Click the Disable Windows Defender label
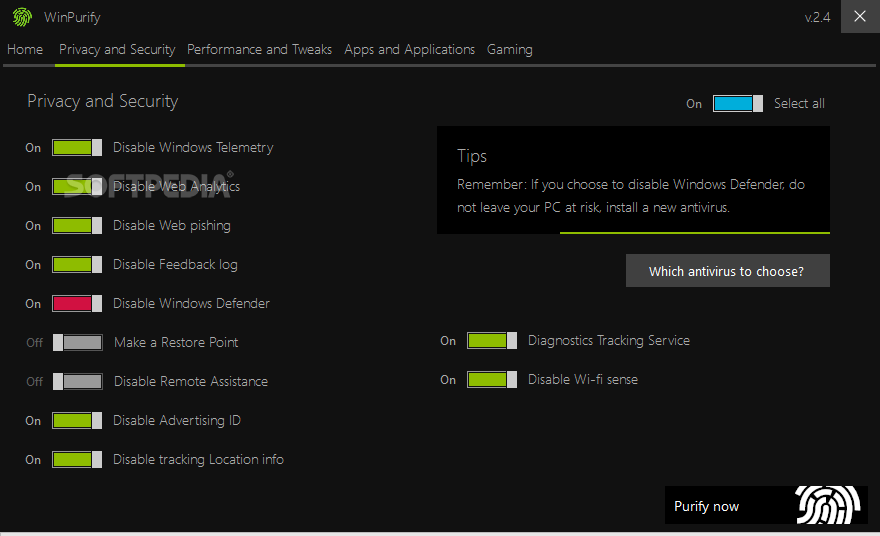Viewport: 880px width, 536px height. 191,304
